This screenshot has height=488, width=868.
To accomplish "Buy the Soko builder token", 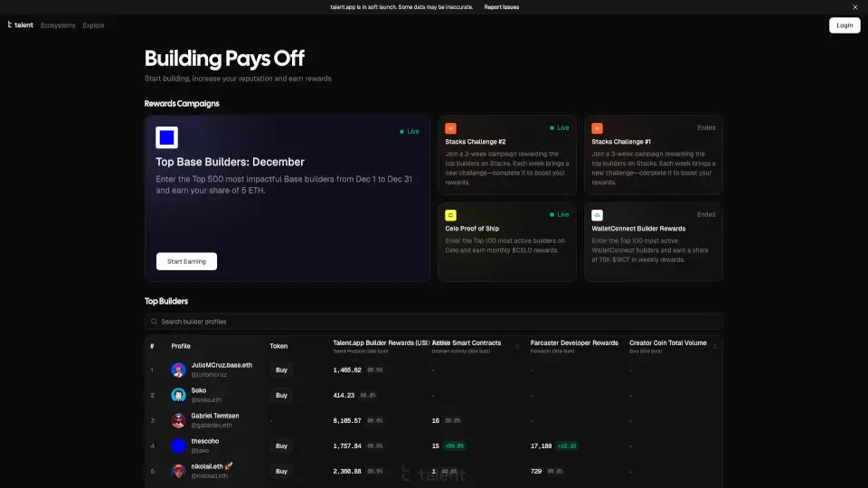I will point(281,395).
